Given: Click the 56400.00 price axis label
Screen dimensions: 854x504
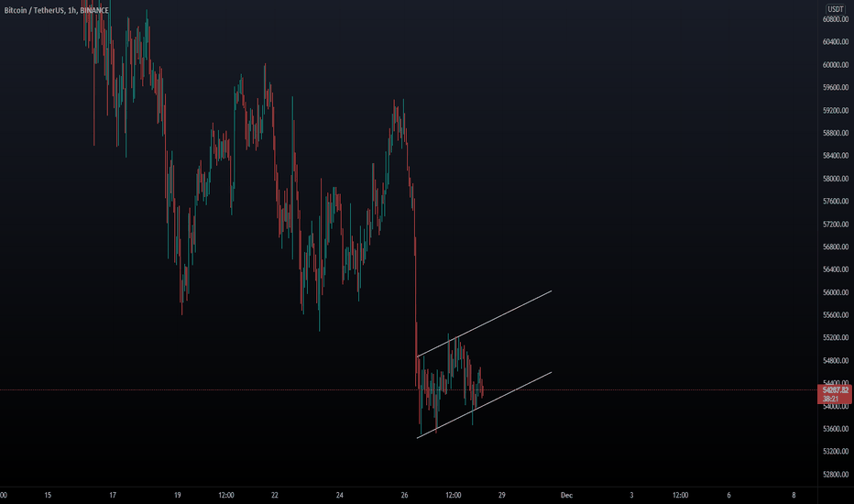Looking at the screenshot, I should click(x=836, y=269).
